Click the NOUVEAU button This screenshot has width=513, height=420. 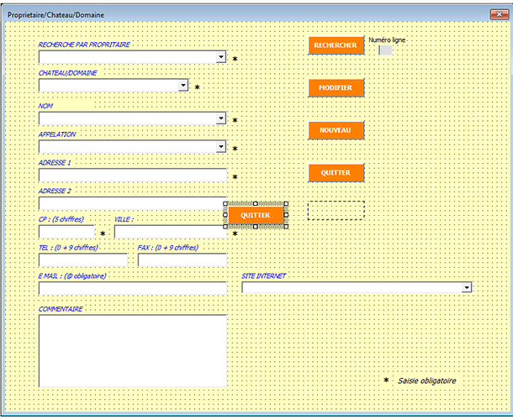[x=336, y=130]
